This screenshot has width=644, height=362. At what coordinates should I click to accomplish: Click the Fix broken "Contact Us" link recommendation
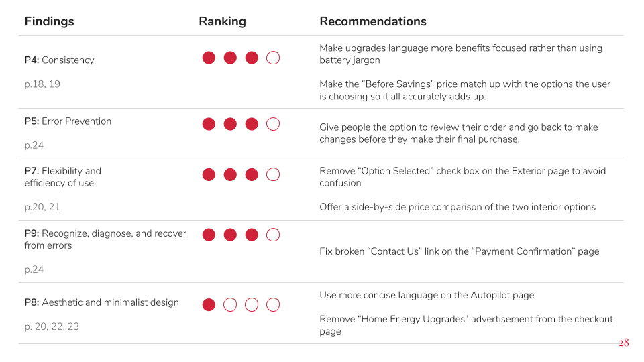pos(459,251)
